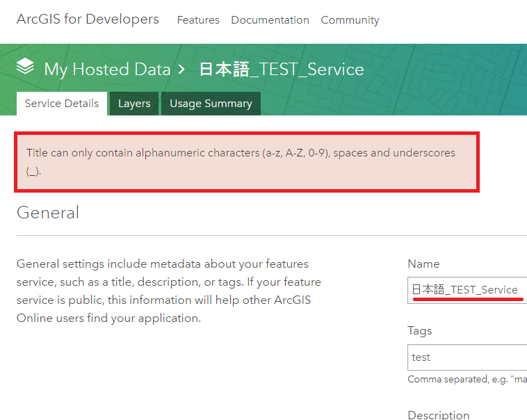Click the General settings description paragraph
Screen dimensions: 527x420
(x=169, y=291)
